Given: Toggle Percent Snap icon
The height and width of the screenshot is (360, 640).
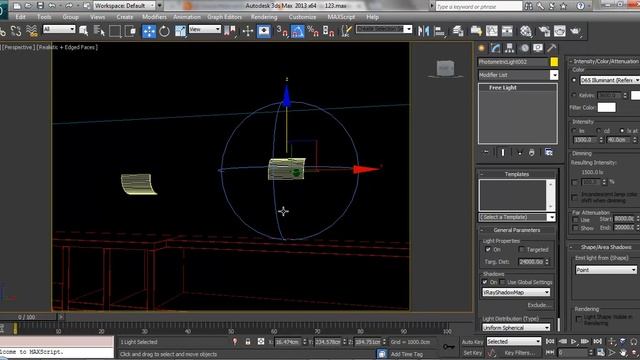Looking at the screenshot, I should pyautogui.click(x=313, y=31).
